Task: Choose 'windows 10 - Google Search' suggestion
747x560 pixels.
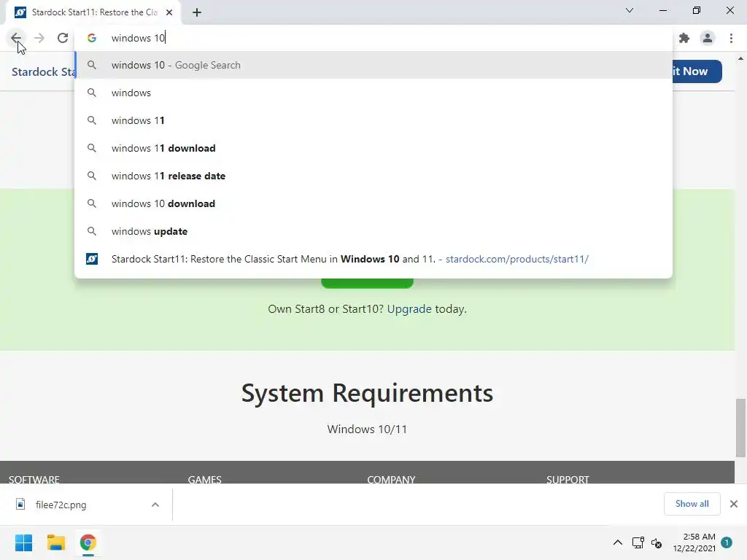Action: tap(373, 65)
